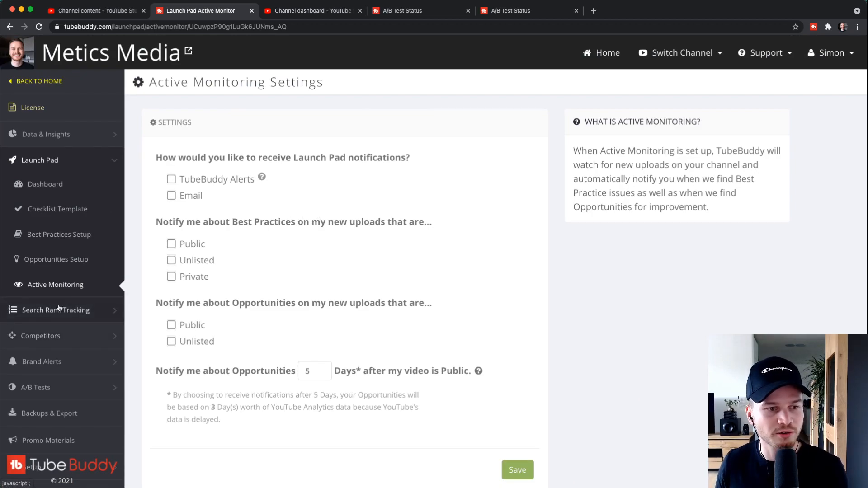This screenshot has height=488, width=868.
Task: Open the Metics Media external link icon
Action: (x=189, y=51)
